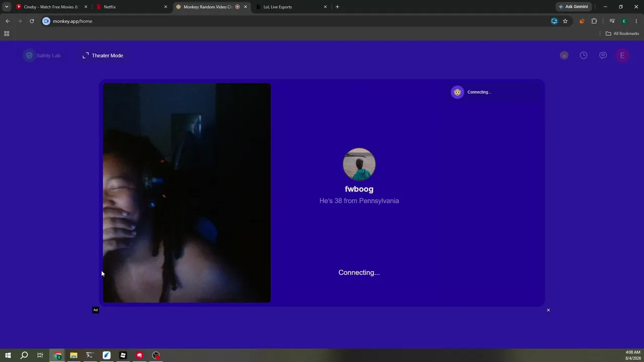Open the chat messages icon in Monkey header
This screenshot has height=362, width=644.
coord(603,55)
